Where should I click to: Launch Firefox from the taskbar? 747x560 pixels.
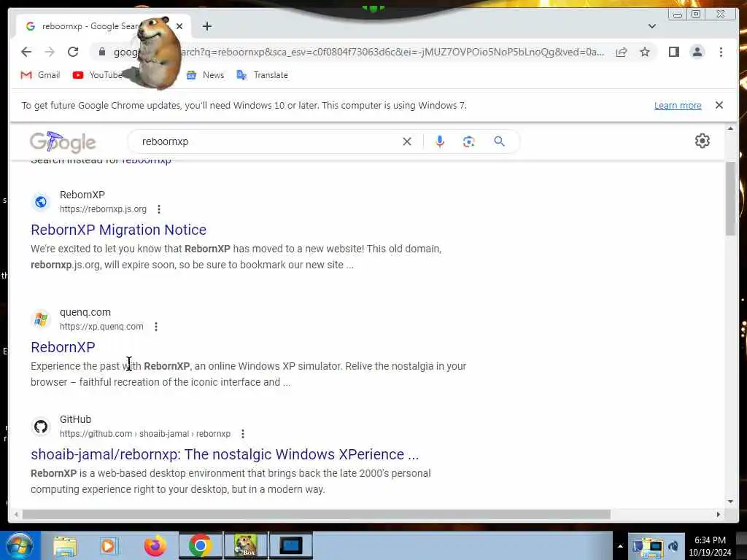(x=155, y=546)
